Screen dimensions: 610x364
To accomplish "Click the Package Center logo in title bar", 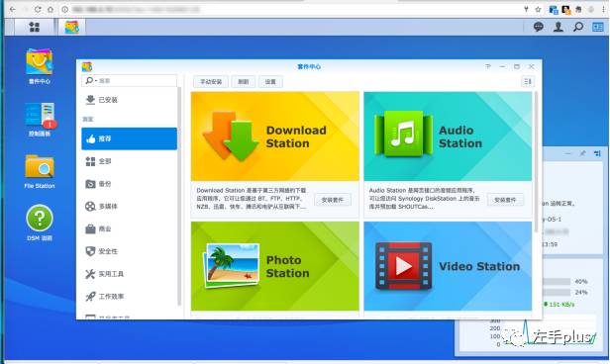I will (87, 66).
